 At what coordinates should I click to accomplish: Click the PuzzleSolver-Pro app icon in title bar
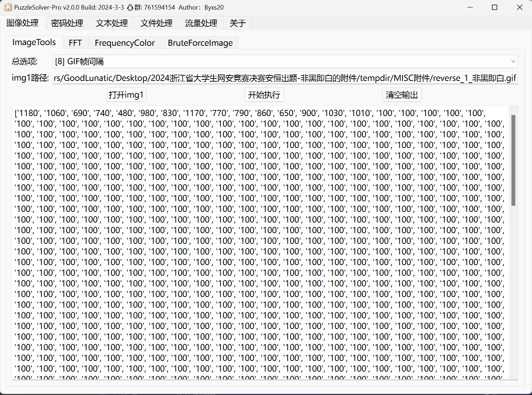coord(8,7)
